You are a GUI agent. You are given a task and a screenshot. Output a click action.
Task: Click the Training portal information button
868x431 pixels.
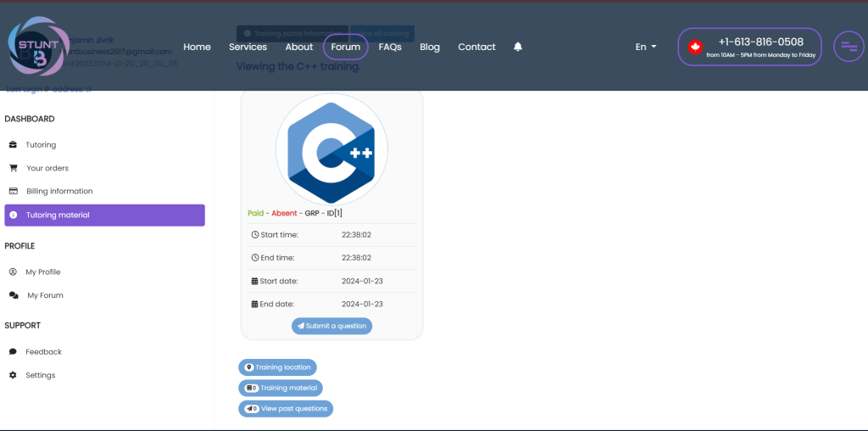click(292, 34)
